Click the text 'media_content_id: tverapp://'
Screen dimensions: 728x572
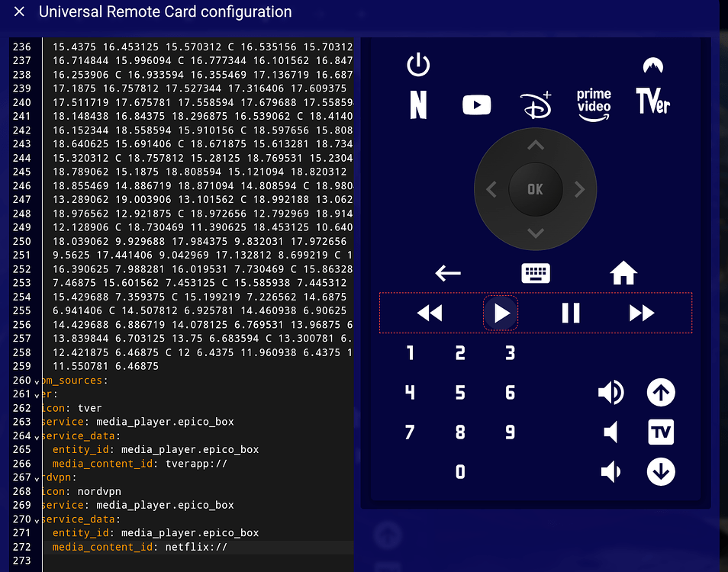140,464
